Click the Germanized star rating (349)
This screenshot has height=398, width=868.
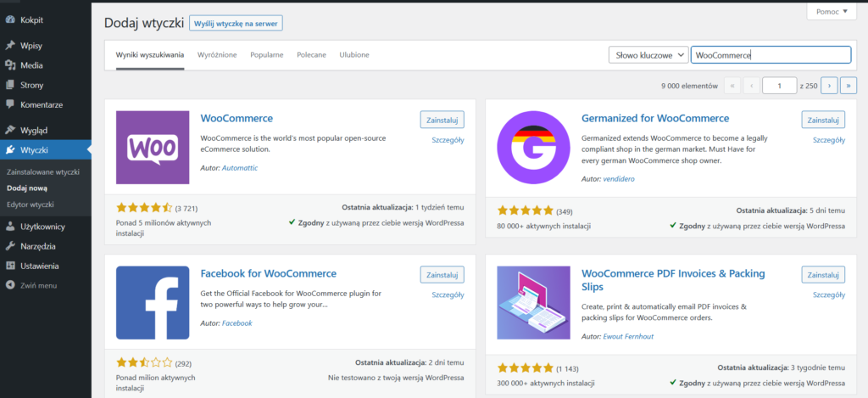pyautogui.click(x=526, y=210)
